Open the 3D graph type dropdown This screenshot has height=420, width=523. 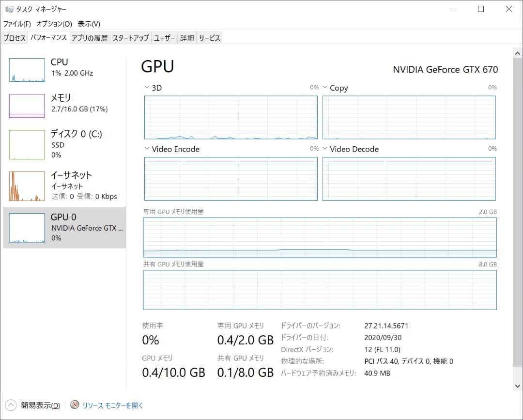pos(146,87)
